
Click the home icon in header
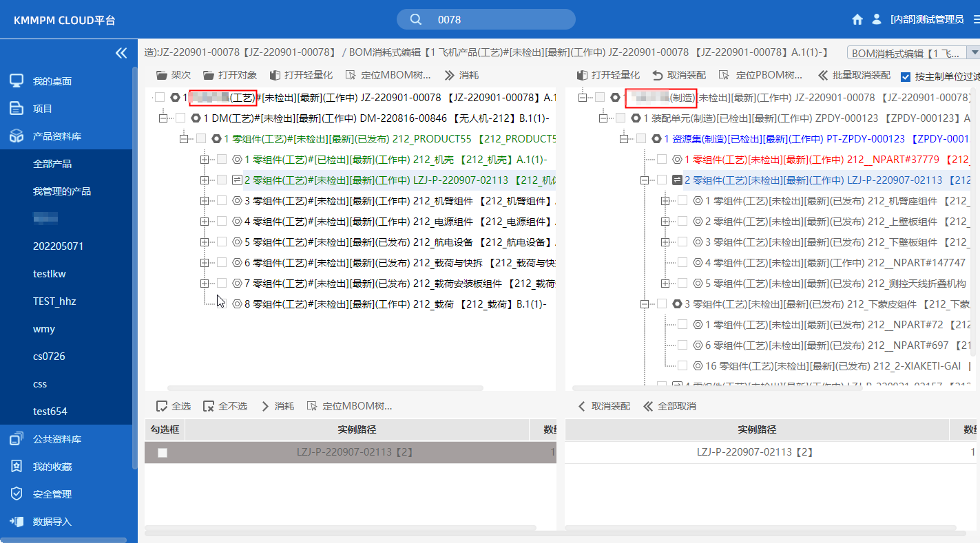click(x=857, y=19)
